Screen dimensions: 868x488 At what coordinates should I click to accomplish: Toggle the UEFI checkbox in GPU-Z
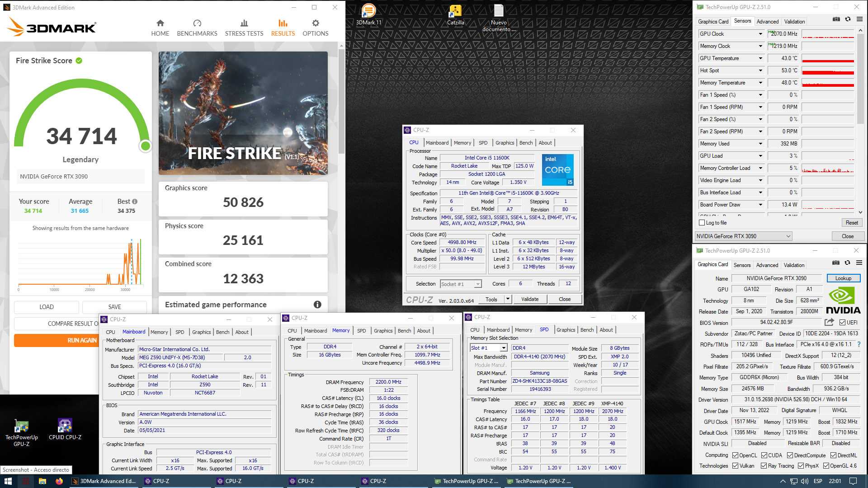point(842,322)
